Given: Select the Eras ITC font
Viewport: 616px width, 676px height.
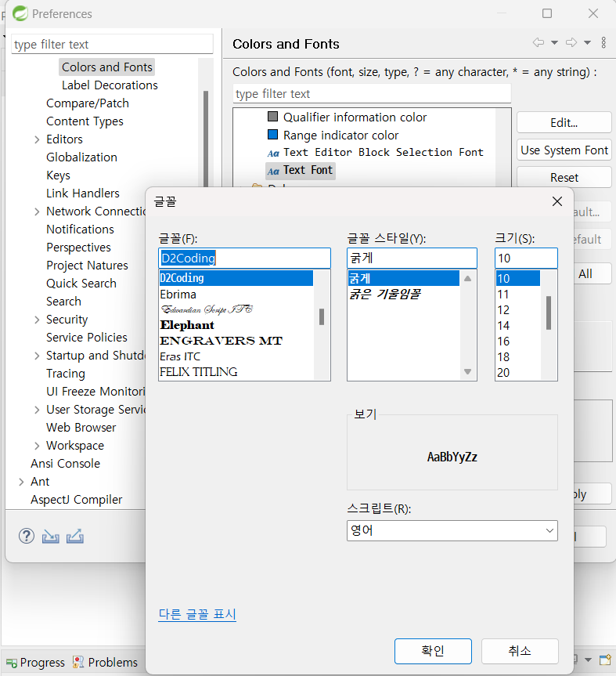Looking at the screenshot, I should [x=236, y=356].
